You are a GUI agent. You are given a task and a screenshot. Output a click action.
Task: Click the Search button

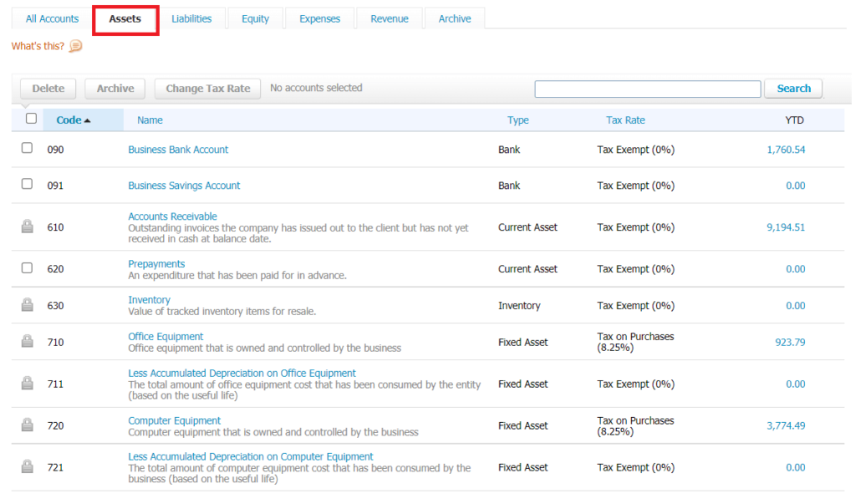pyautogui.click(x=793, y=89)
